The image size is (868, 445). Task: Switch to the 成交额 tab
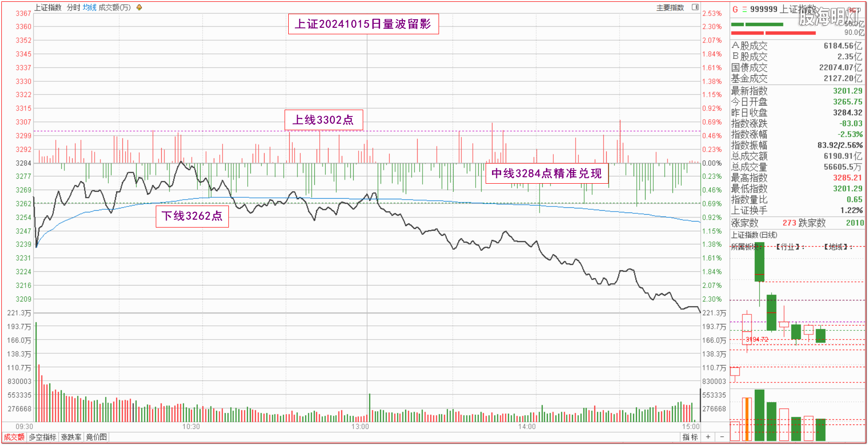coord(14,437)
